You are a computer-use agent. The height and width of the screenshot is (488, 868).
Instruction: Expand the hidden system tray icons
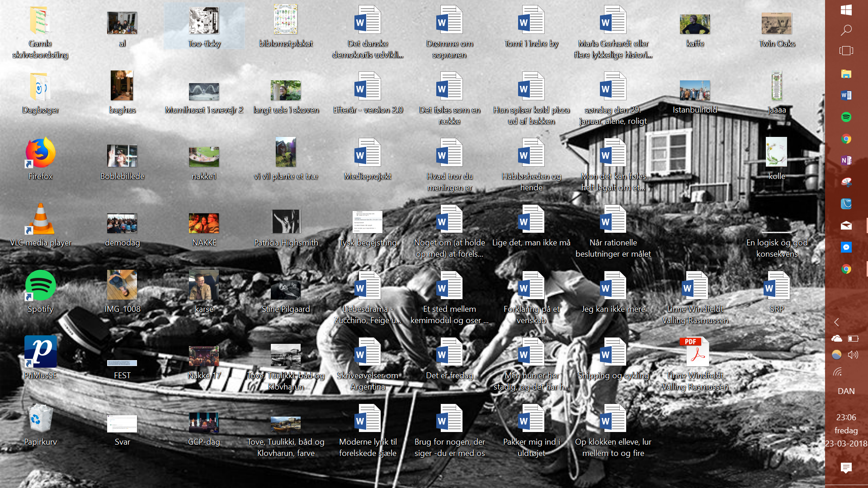[x=836, y=322]
